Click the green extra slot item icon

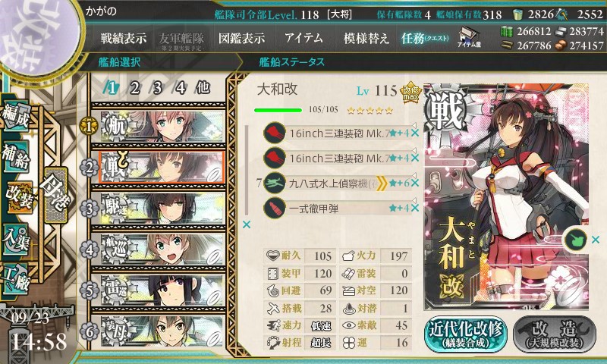[x=575, y=240]
